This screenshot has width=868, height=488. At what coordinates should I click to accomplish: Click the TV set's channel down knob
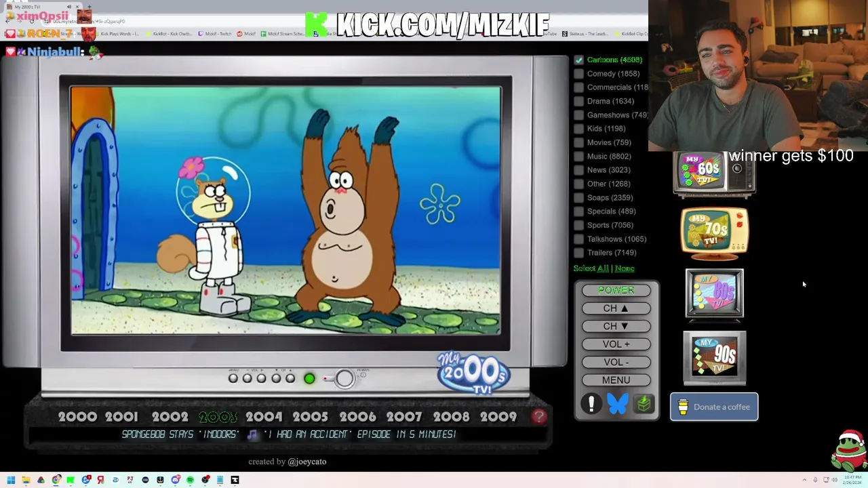(x=276, y=378)
